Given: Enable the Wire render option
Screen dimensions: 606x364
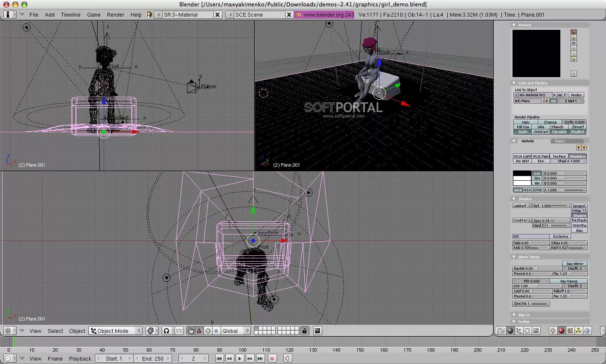Looking at the screenshot, I should pyautogui.click(x=541, y=127).
